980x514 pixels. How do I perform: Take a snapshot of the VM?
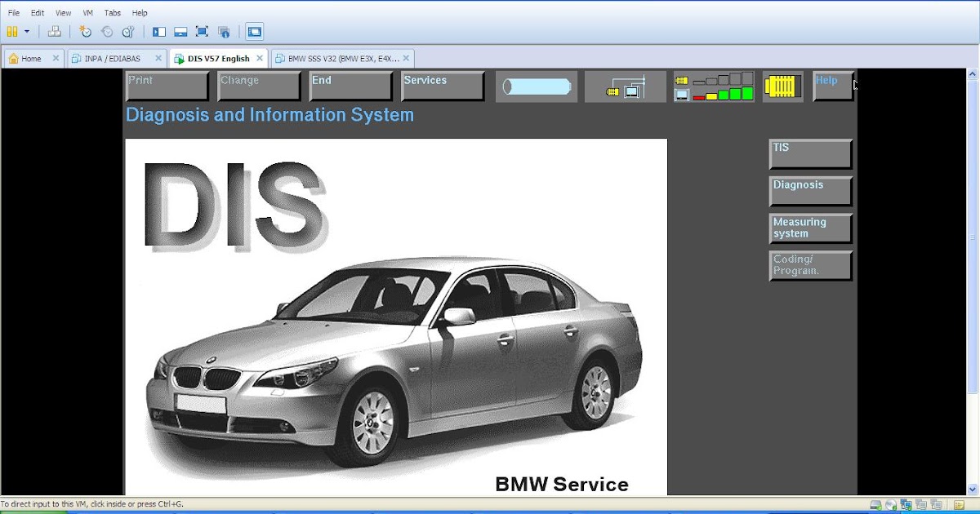click(x=86, y=32)
